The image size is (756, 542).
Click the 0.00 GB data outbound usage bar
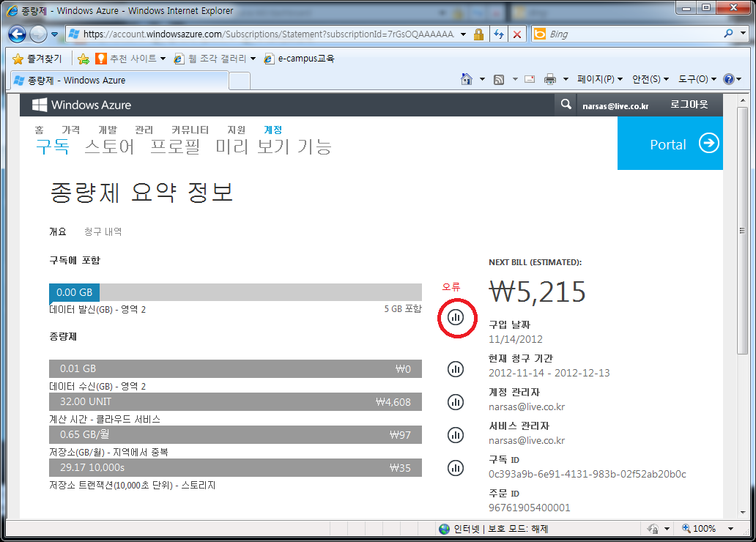tap(235, 292)
